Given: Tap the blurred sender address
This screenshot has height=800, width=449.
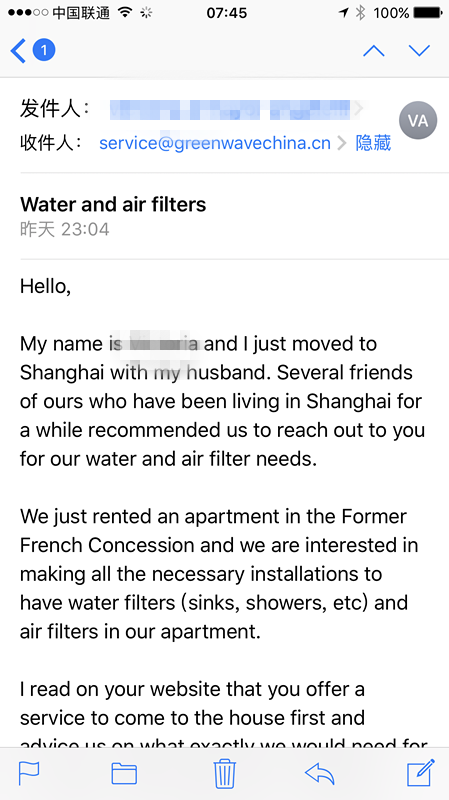Looking at the screenshot, I should pos(230,109).
